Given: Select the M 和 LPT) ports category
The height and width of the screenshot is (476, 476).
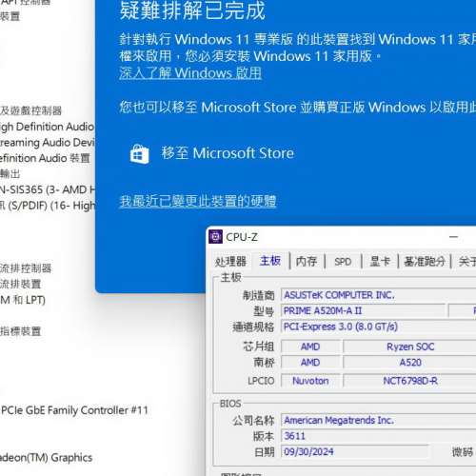Looking at the screenshot, I should click(23, 300).
